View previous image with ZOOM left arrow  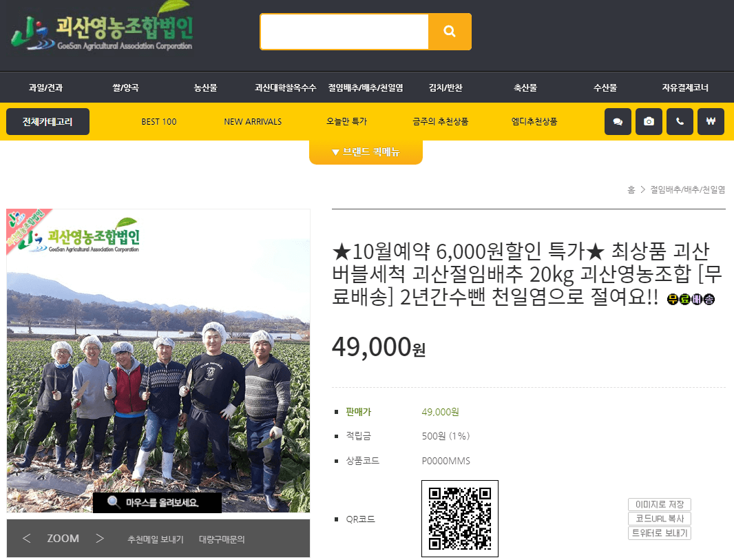point(26,538)
